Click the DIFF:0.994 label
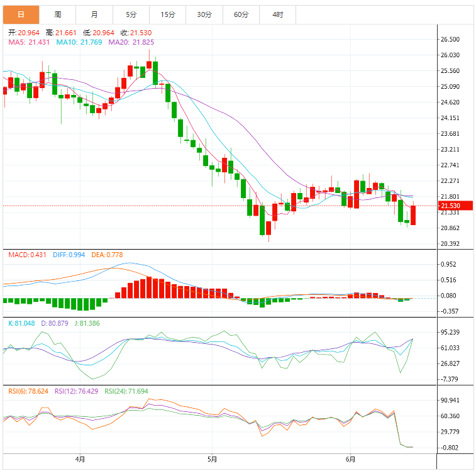 69,255
